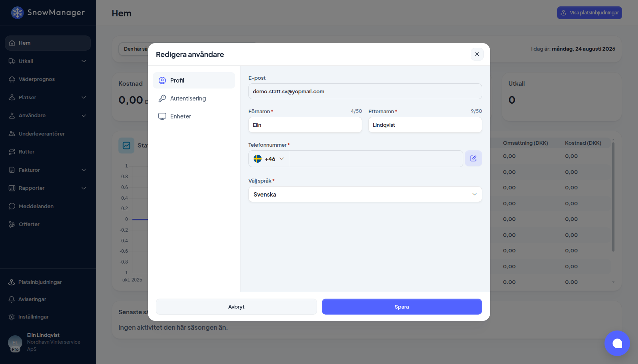Click the Spara button
The height and width of the screenshot is (364, 638).
tap(402, 307)
